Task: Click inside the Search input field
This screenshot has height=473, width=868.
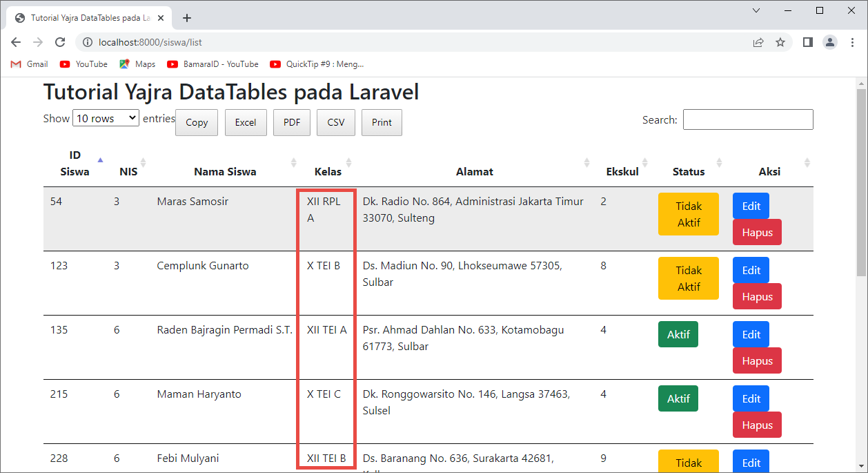Action: 748,119
